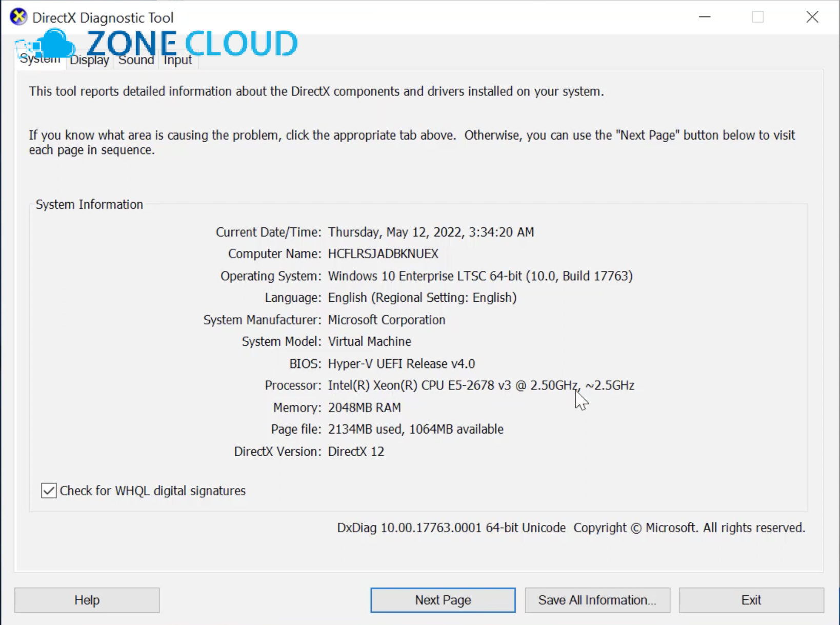Click the BIOS field label
840x625 pixels.
click(305, 364)
